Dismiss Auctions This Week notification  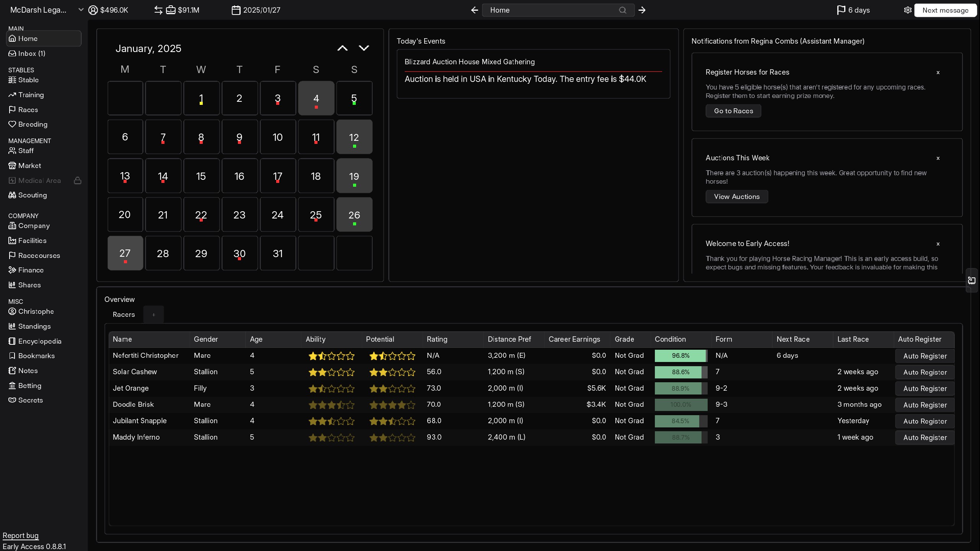(938, 158)
